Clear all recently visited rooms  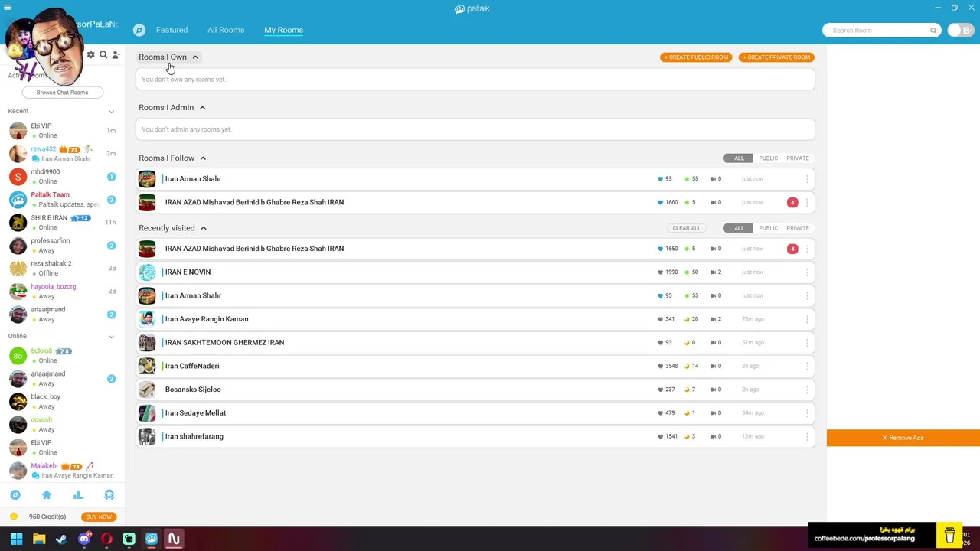pos(686,228)
